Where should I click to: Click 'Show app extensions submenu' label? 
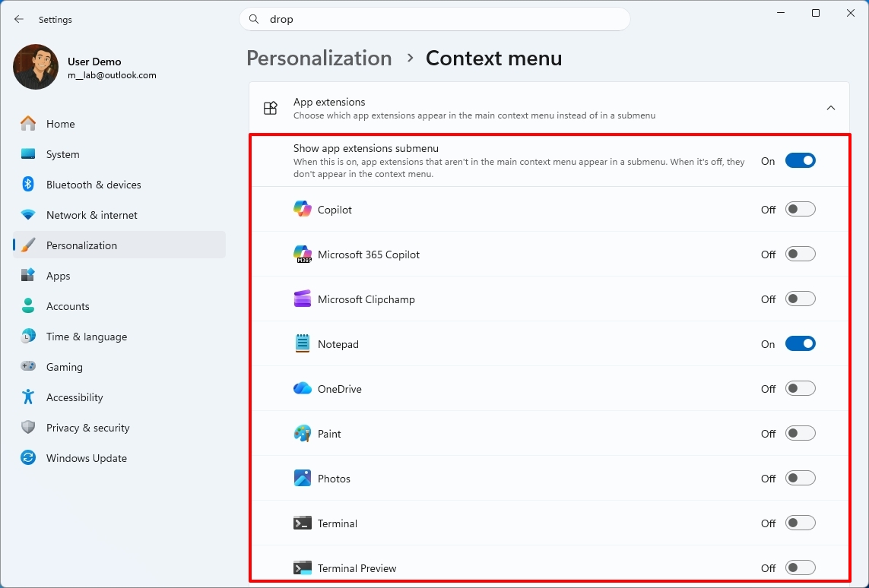point(366,148)
